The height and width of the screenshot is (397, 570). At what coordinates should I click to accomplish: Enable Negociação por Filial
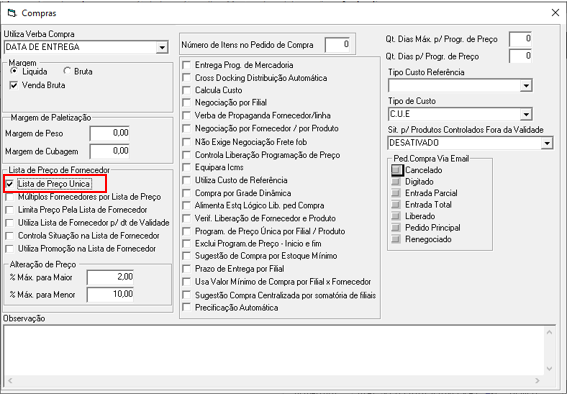coord(186,103)
